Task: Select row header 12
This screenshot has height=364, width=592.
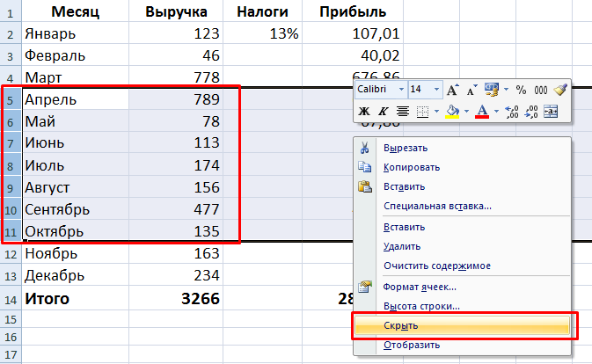Action: pyautogui.click(x=11, y=253)
